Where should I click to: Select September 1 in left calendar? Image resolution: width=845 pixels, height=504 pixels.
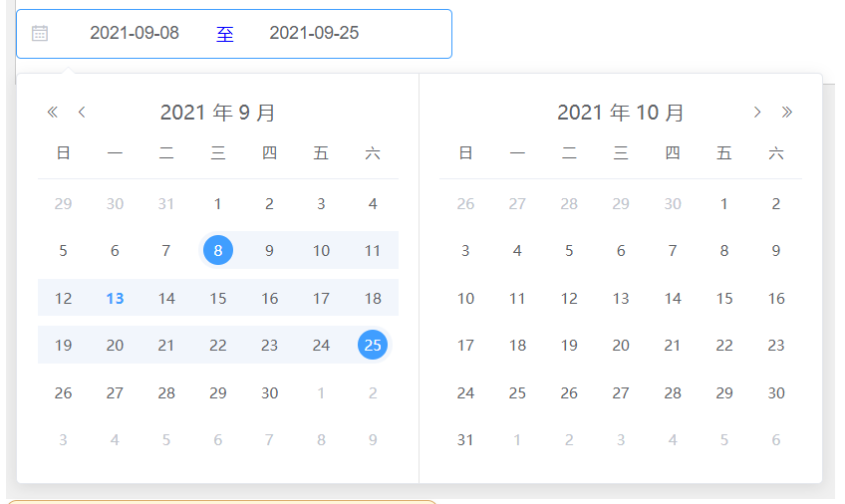(218, 204)
